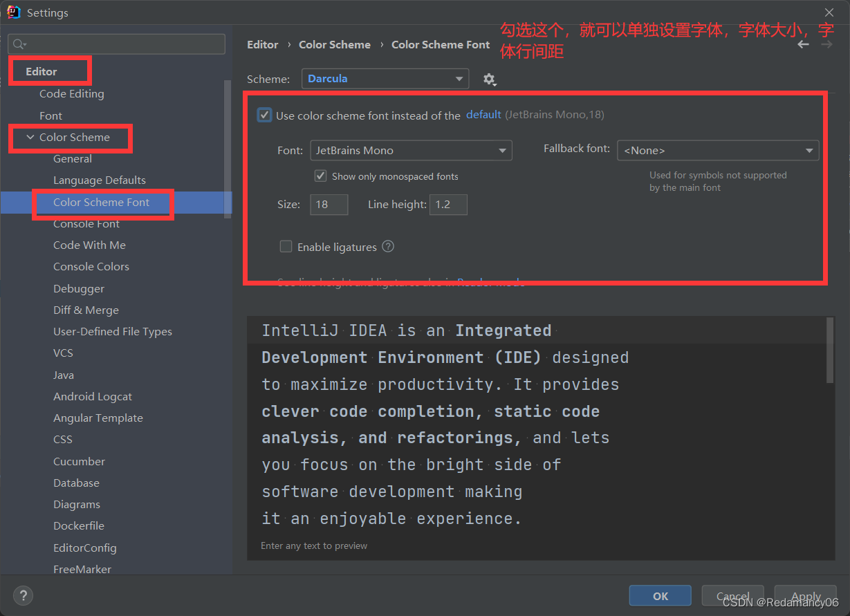
Task: Open CSS color settings
Action: [63, 439]
